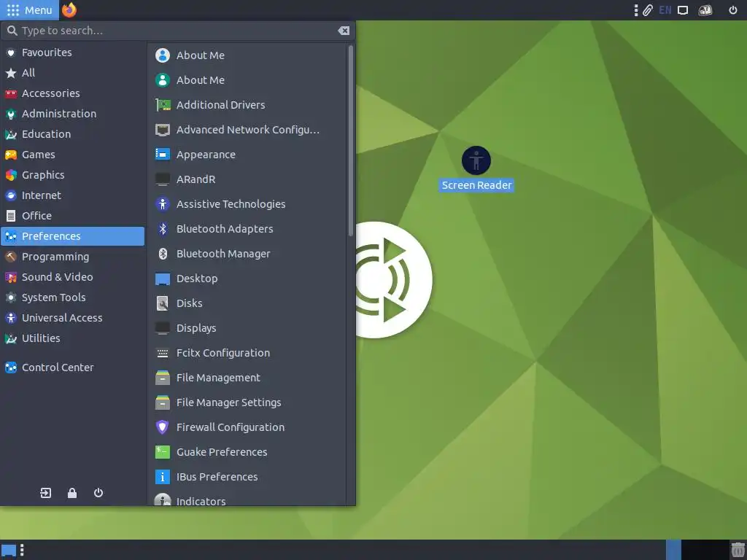Click the shutdown icon at menu bottom

(x=98, y=493)
